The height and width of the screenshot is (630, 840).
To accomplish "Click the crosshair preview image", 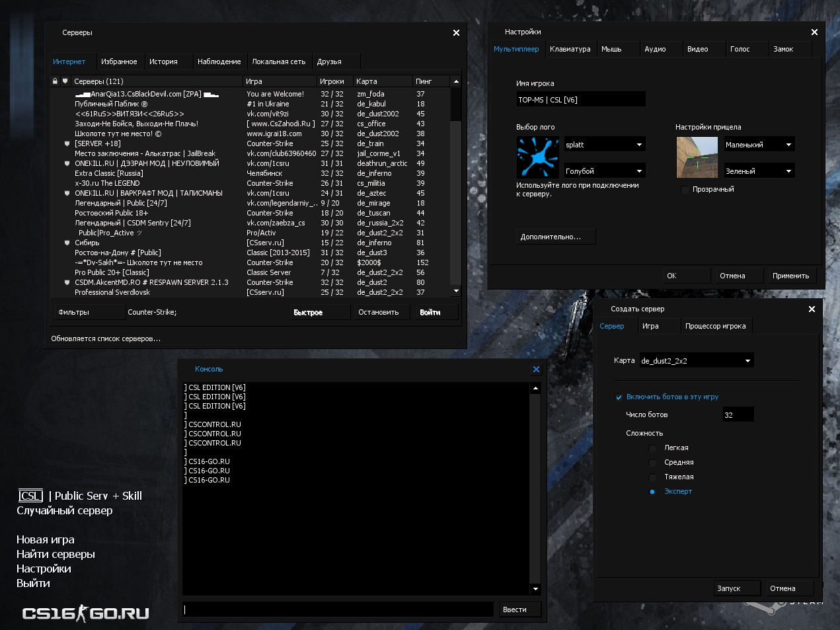I will coord(697,157).
